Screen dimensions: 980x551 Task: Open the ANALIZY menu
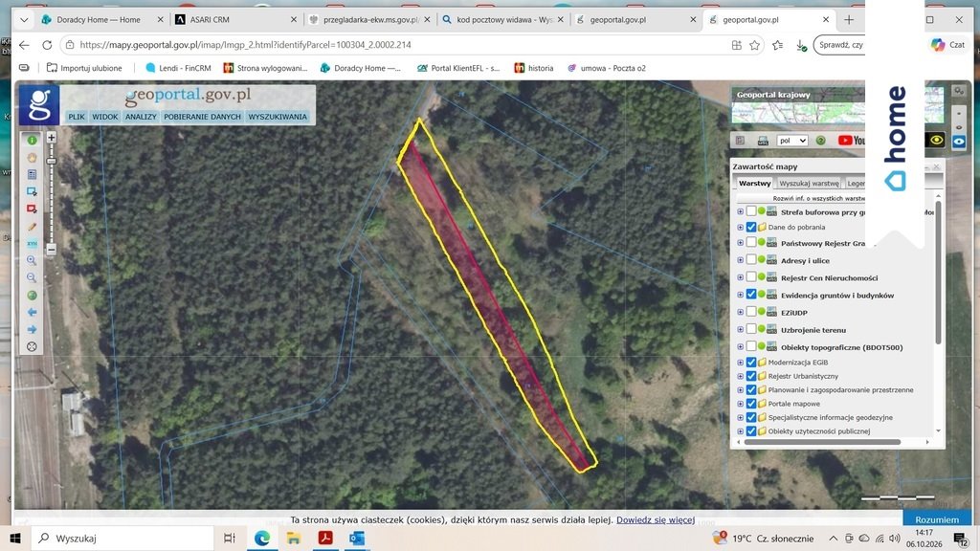141,117
